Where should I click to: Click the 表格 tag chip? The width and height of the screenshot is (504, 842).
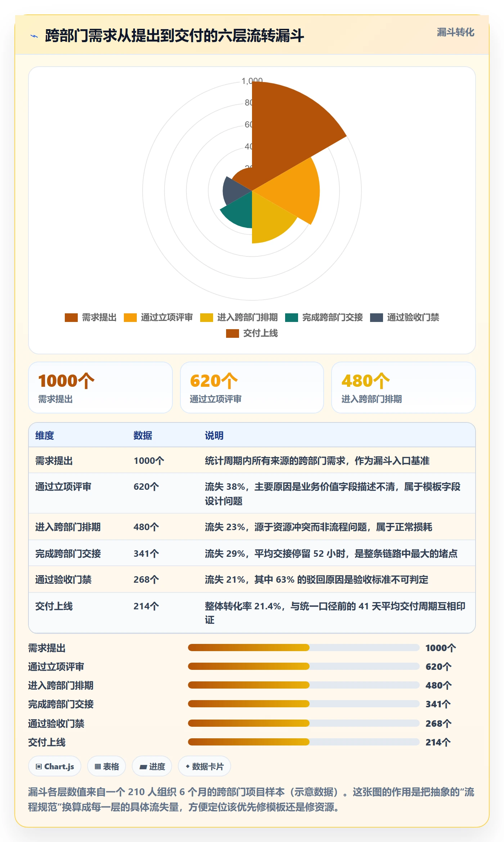tap(107, 766)
